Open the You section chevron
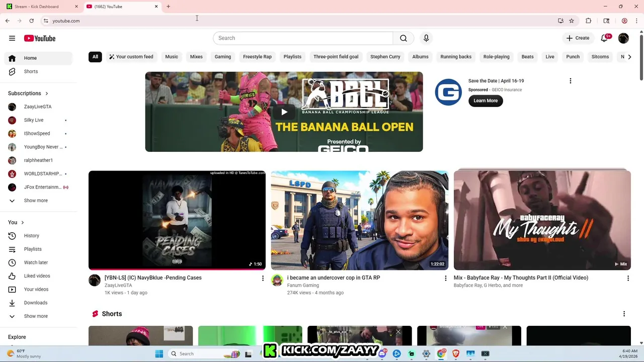This screenshot has height=362, width=644. tap(22, 222)
